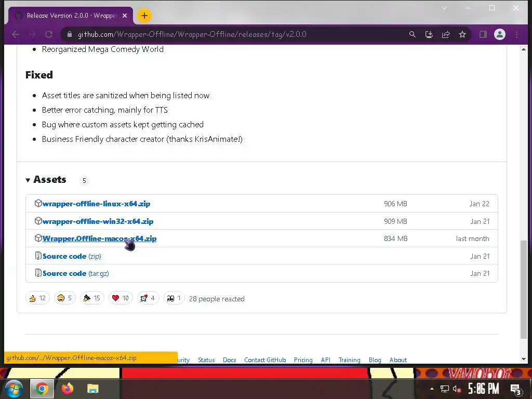Click the 5:06 PM clock
The height and width of the screenshot is (399, 532).
[484, 389]
